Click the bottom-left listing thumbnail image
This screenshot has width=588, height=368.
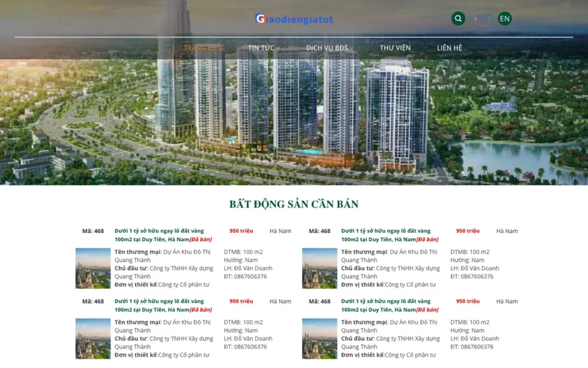[93, 339]
